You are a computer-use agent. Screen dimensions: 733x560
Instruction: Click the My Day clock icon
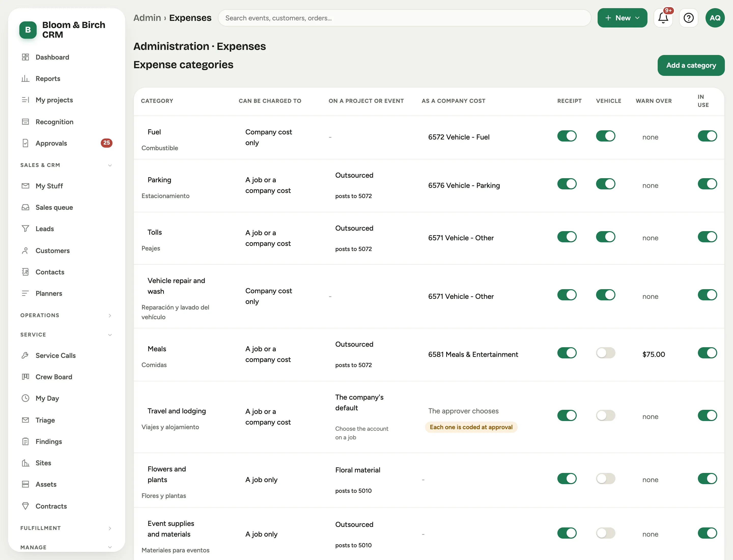[25, 398]
